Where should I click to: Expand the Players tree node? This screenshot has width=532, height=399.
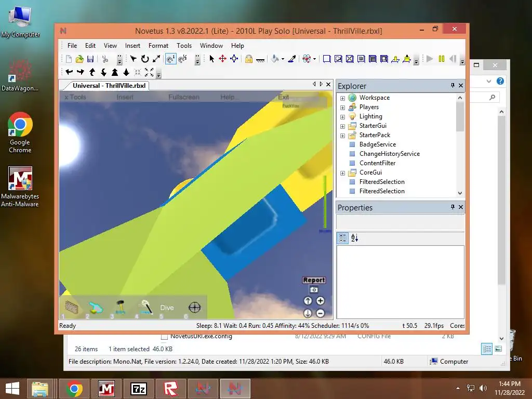click(x=343, y=108)
